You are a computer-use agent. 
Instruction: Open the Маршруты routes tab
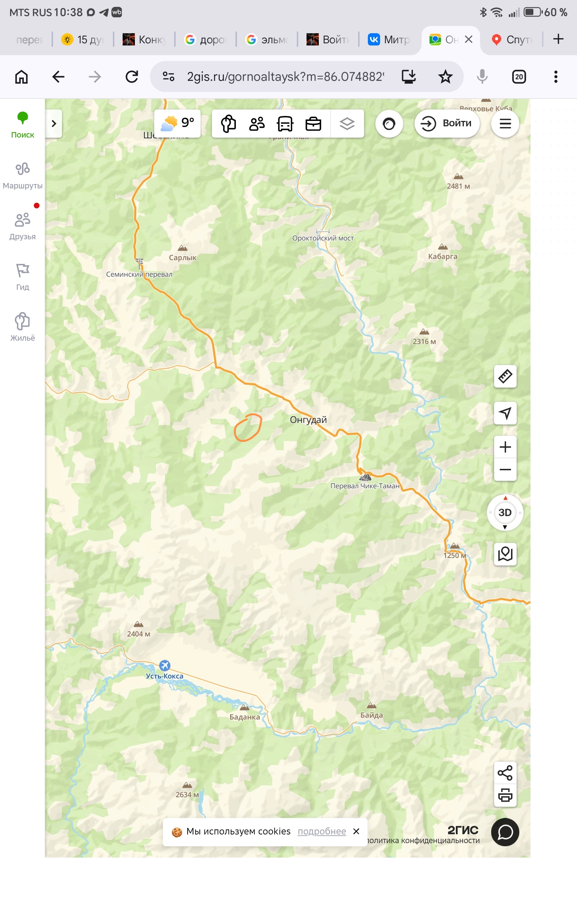click(22, 176)
